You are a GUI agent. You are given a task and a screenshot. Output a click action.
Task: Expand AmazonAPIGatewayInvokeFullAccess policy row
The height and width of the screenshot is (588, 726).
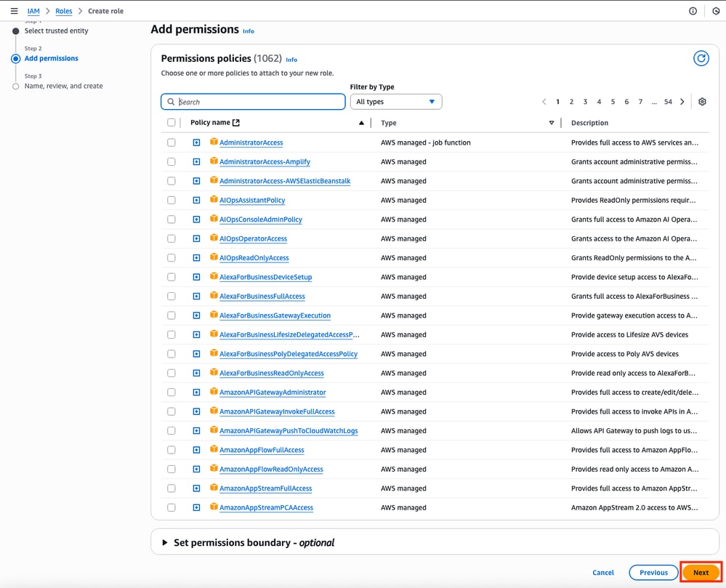(196, 411)
